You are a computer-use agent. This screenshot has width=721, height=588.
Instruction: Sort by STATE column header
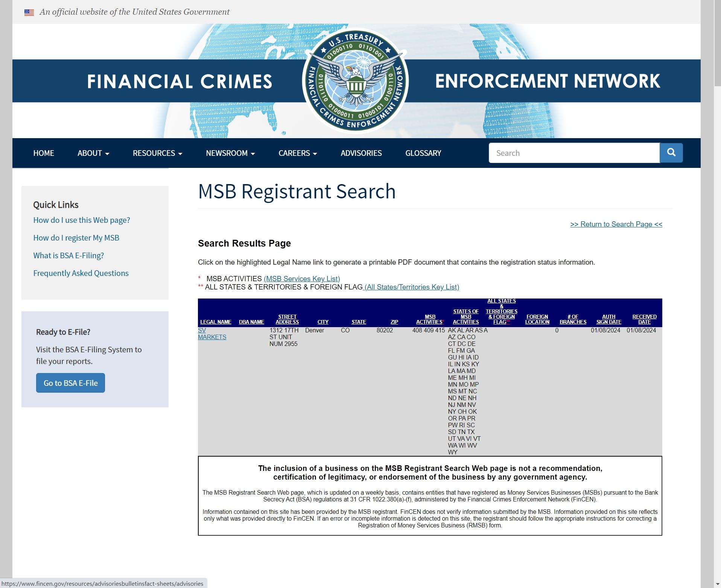point(359,322)
